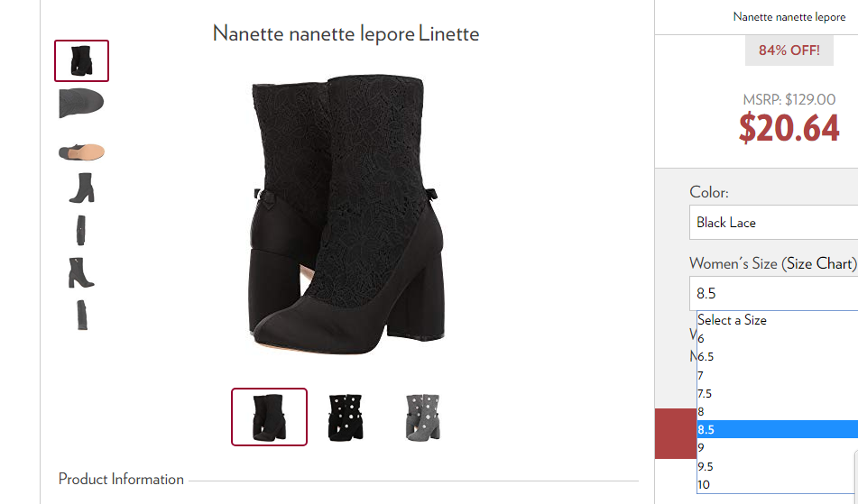The height and width of the screenshot is (504, 858).
Task: Click the Nanette nanette lepore brand link
Action: coord(789,17)
